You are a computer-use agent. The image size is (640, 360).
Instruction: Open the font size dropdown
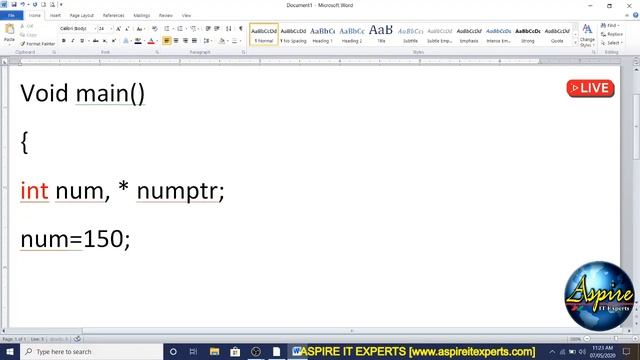pos(111,29)
